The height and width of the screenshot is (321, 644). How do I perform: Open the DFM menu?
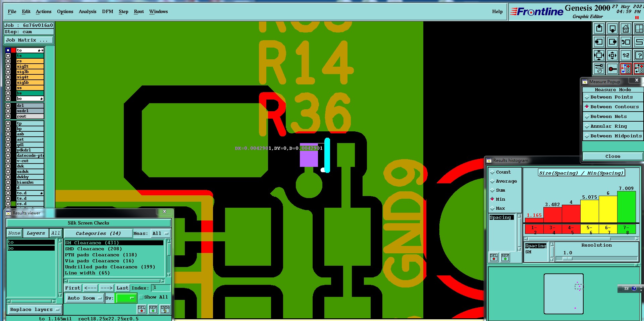(108, 12)
